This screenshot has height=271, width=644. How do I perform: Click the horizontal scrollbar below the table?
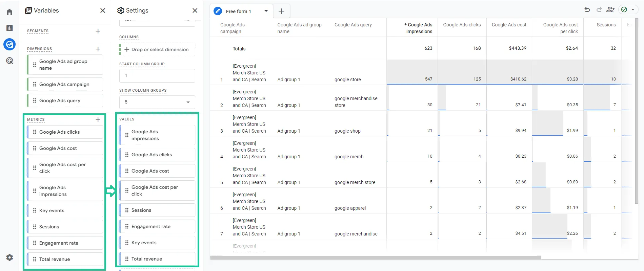(x=376, y=257)
